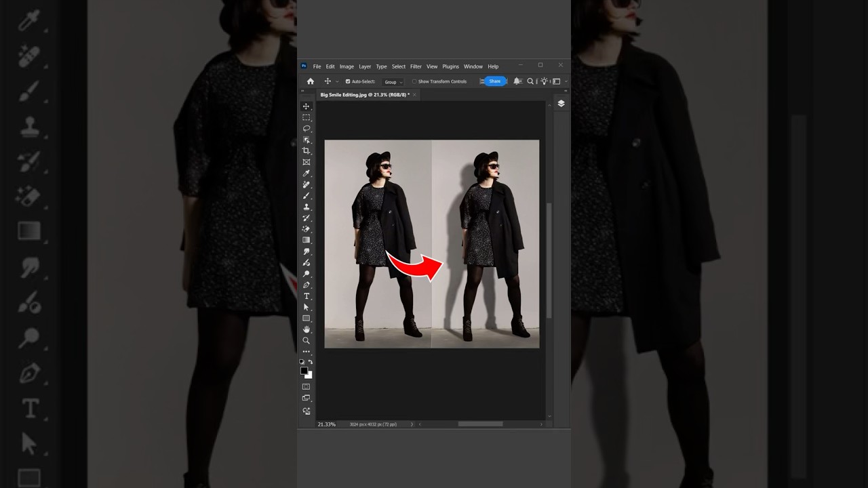Open the Type menu

381,66
